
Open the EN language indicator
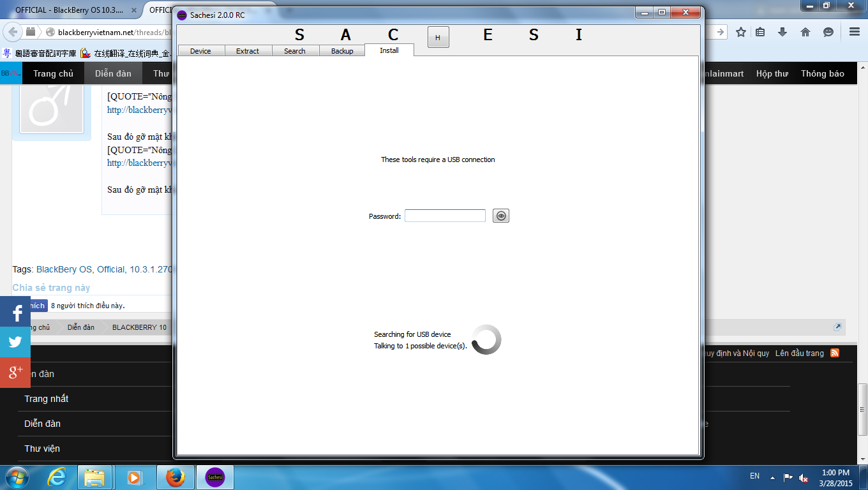(x=755, y=476)
